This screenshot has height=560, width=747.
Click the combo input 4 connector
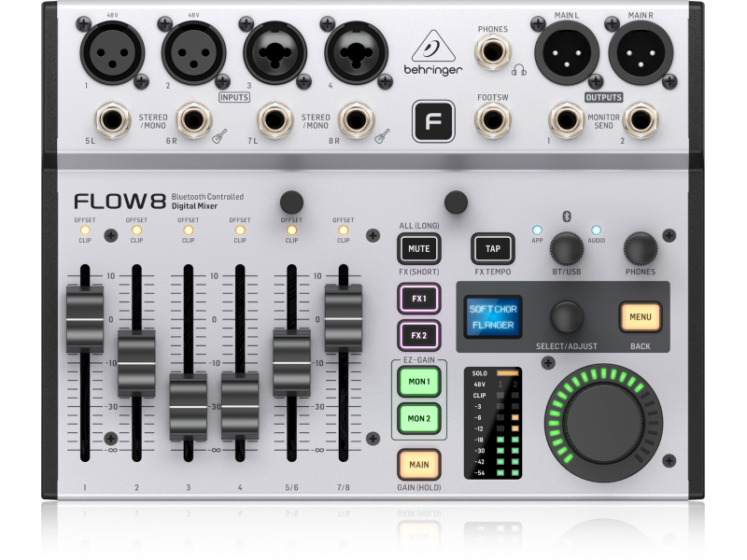click(x=357, y=52)
